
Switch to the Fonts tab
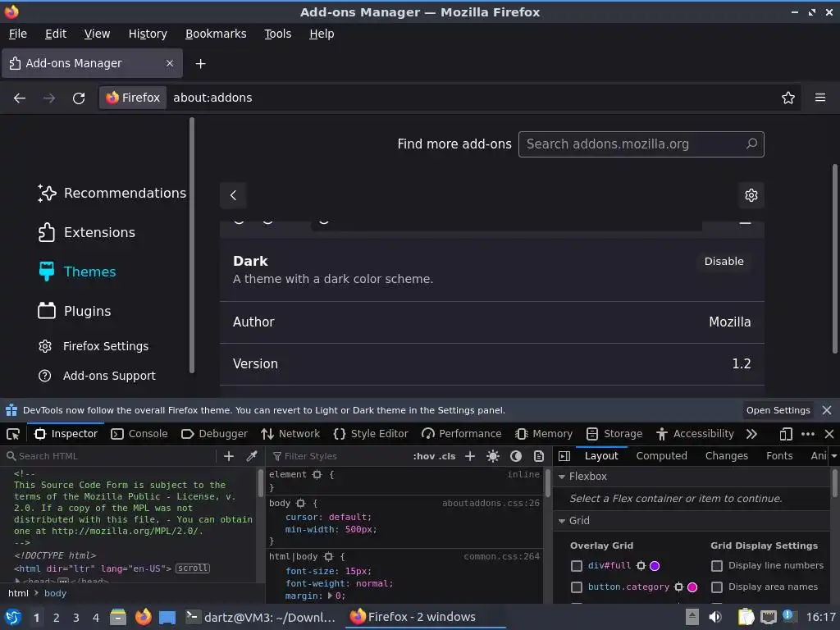click(x=779, y=456)
